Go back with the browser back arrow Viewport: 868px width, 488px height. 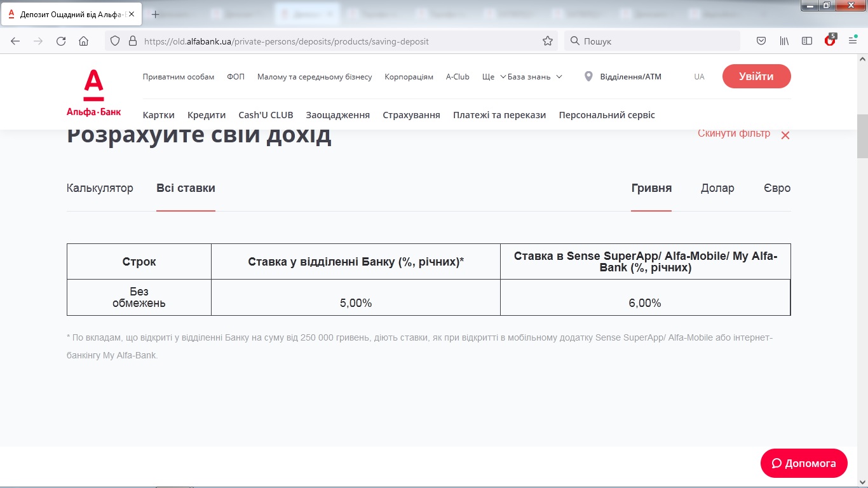tap(15, 41)
